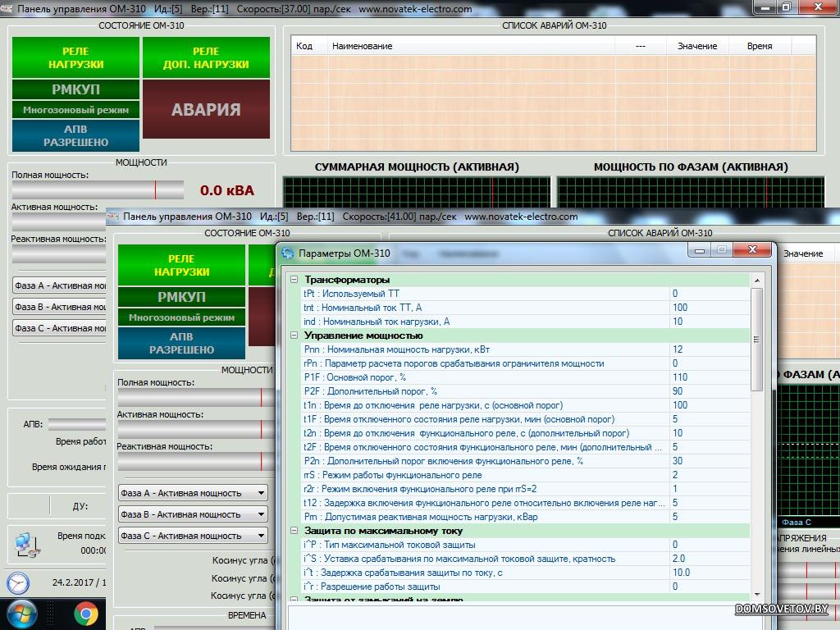Click the value 12 in the Pnn row
This screenshot has width=840, height=630.
pos(678,349)
